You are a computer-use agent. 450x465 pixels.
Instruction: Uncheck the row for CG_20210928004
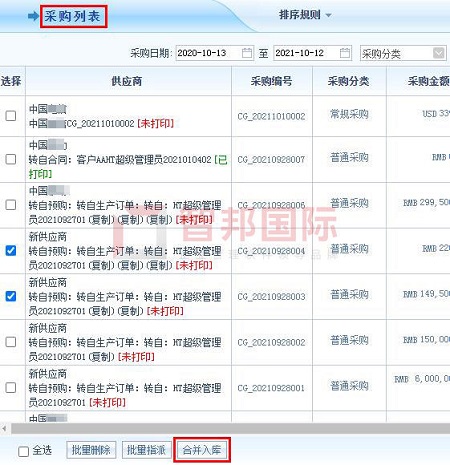click(x=11, y=250)
